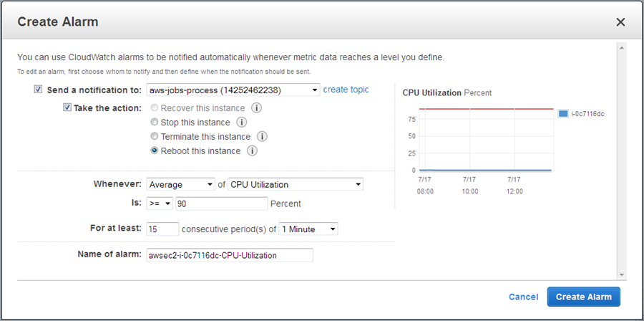Close the Create Alarm dialog with X

(620, 22)
